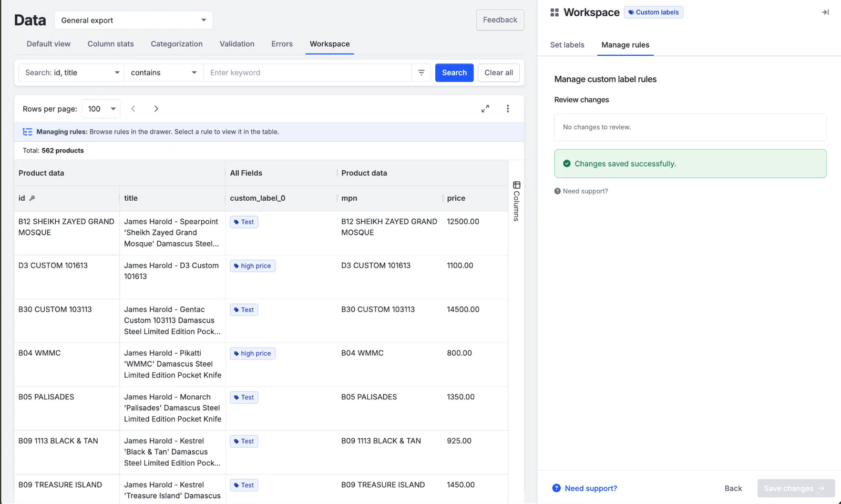Switch to the Set labels tab
Viewport: 841px width, 504px height.
pyautogui.click(x=567, y=45)
